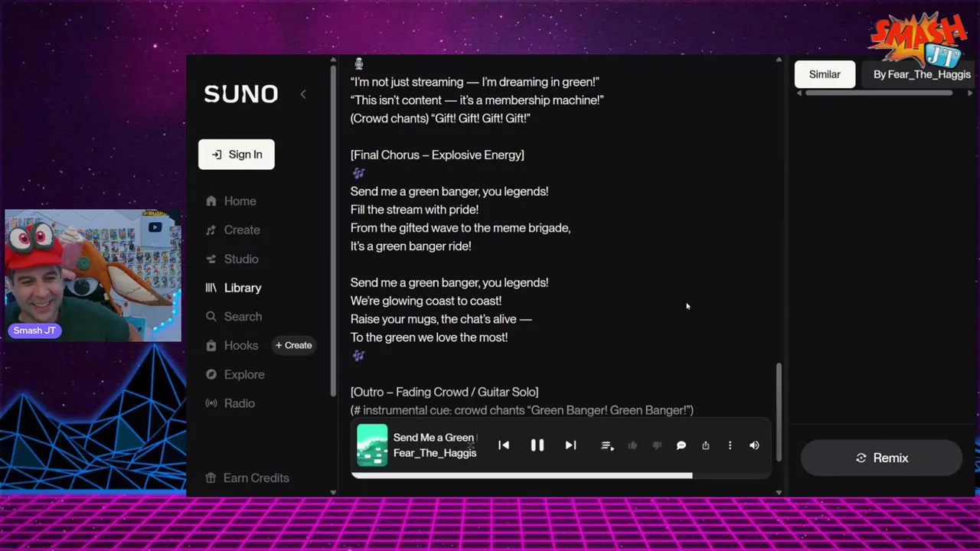The image size is (980, 551).
Task: Skip to the next track
Action: click(x=570, y=445)
